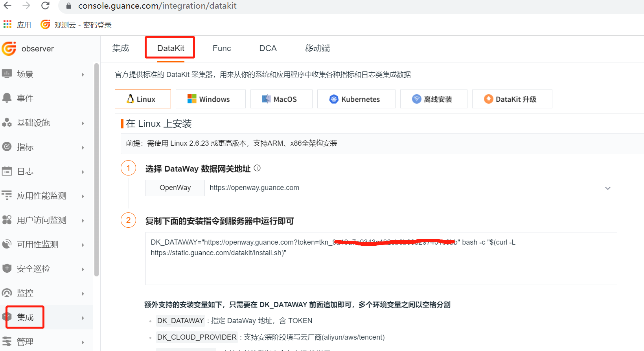Click the sidebar vertical scrollbar
Screen dimensions: 644x351
[x=96, y=170]
